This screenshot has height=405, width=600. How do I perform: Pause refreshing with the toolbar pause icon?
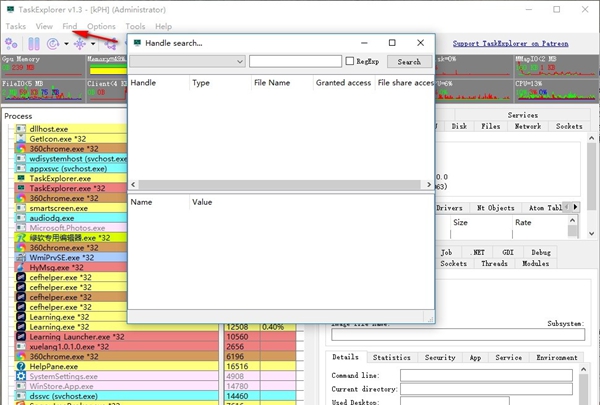pyautogui.click(x=34, y=44)
